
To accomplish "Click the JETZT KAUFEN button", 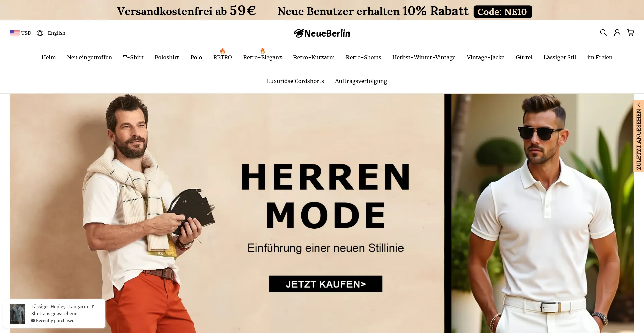I will click(x=325, y=284).
